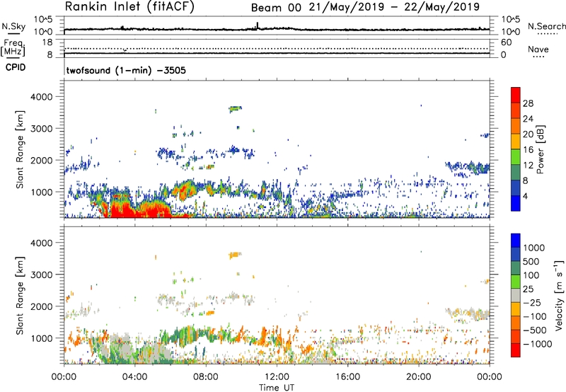This screenshot has width=566, height=392.
Task: Click the '12:00' time tick label
Action: (x=277, y=377)
